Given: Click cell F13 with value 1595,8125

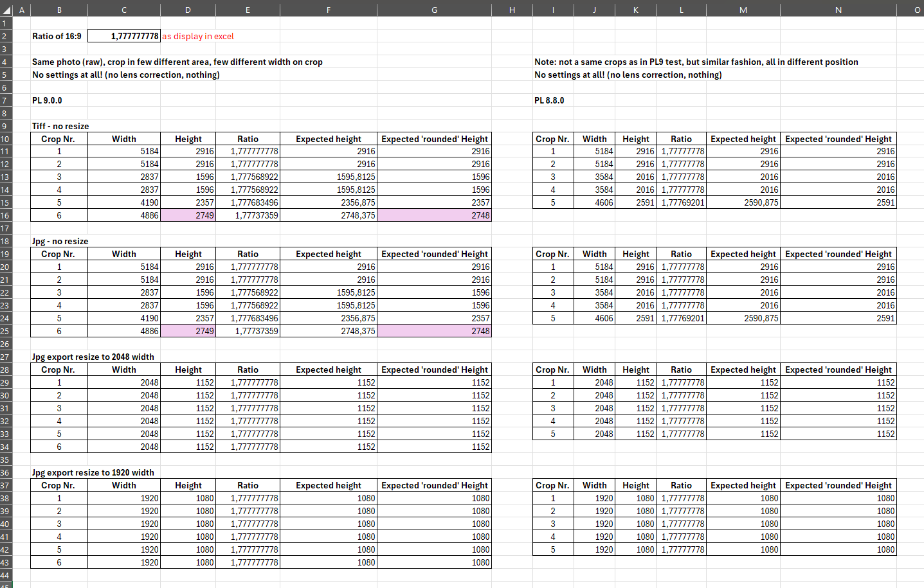Looking at the screenshot, I should pyautogui.click(x=328, y=177).
